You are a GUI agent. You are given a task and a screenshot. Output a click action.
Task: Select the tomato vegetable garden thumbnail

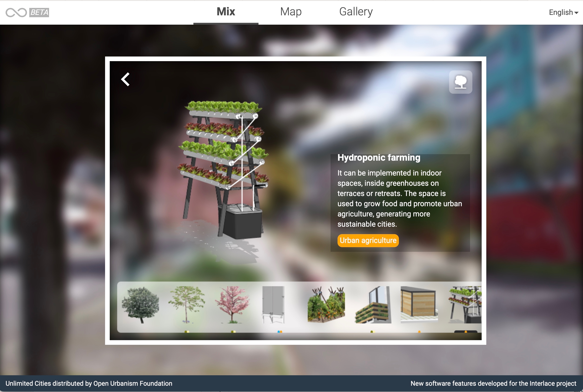tap(326, 305)
